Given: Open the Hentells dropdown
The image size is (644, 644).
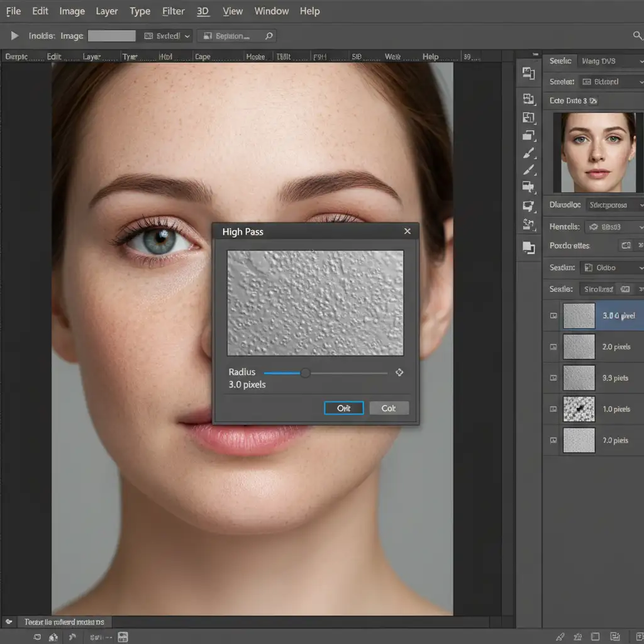Looking at the screenshot, I should tap(612, 227).
